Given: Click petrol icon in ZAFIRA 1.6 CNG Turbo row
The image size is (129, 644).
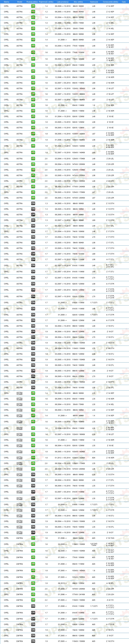Looking at the screenshot, I should coord(33,544).
